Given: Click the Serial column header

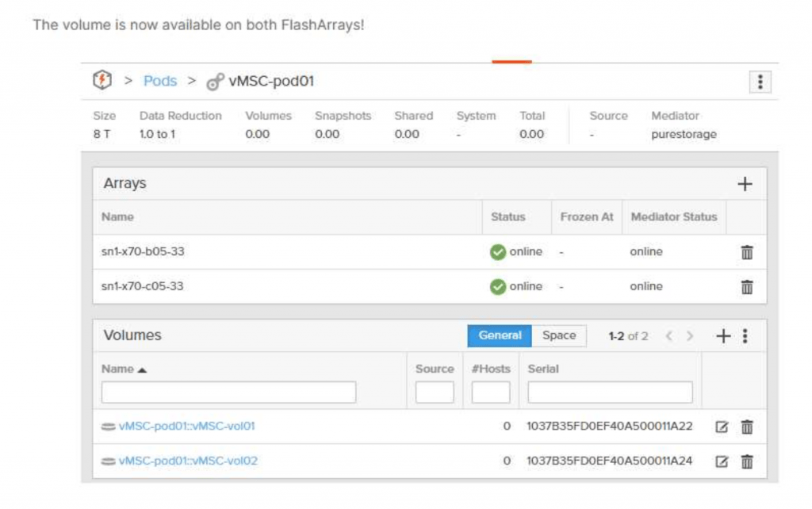Looking at the screenshot, I should point(543,369).
